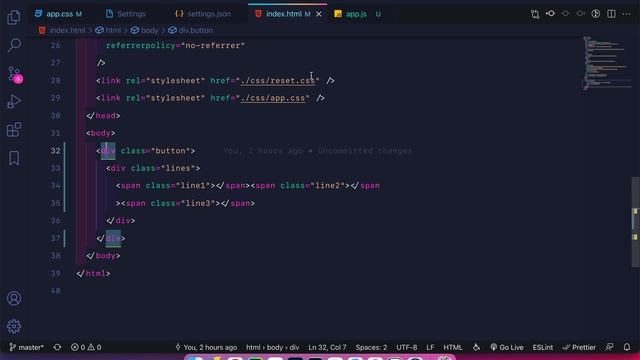The width and height of the screenshot is (640, 360).
Task: Click line number 28 in gutter
Action: [56, 81]
